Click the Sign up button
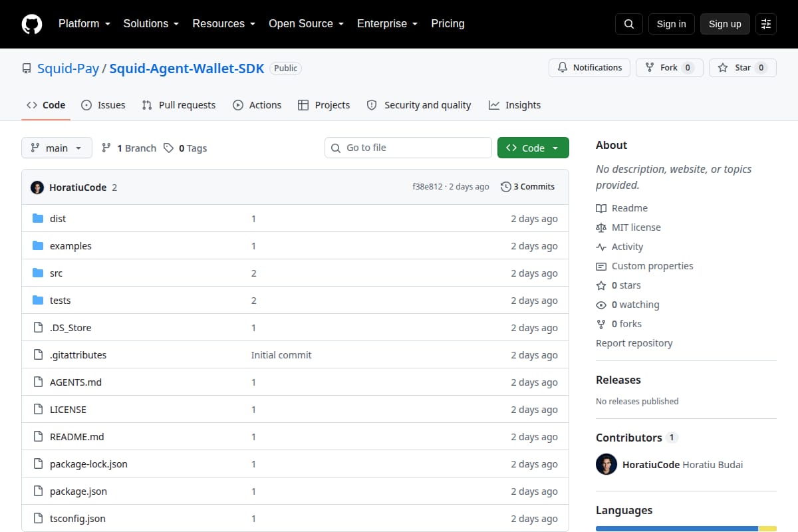The image size is (798, 532). [725, 24]
